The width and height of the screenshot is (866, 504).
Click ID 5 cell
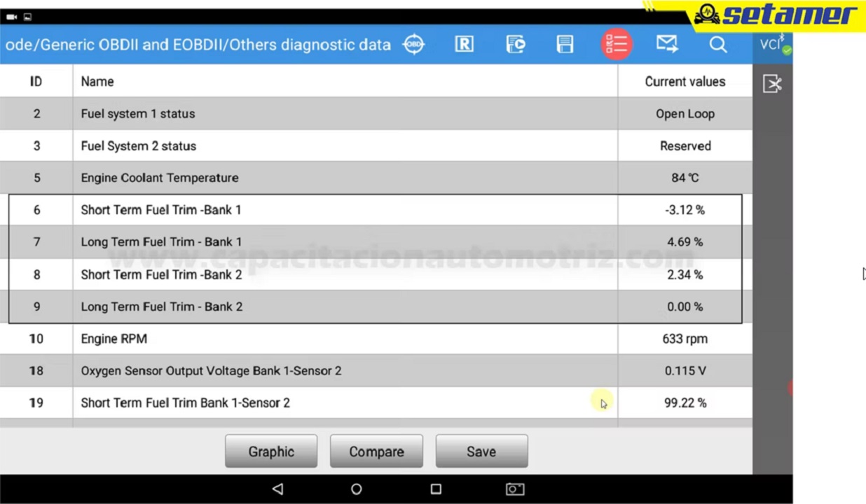36,178
